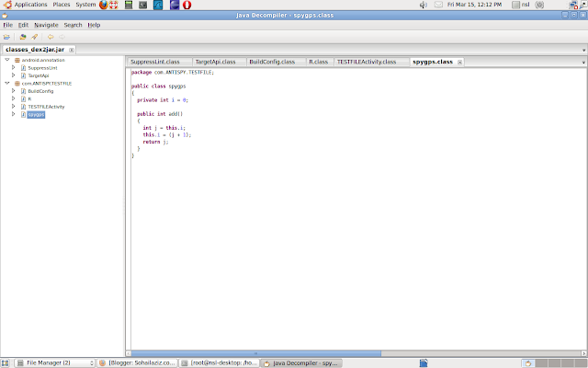Screen dimensions: 588x368
Task: Click the TESTFILEActivity class file icon
Action: pos(23,107)
